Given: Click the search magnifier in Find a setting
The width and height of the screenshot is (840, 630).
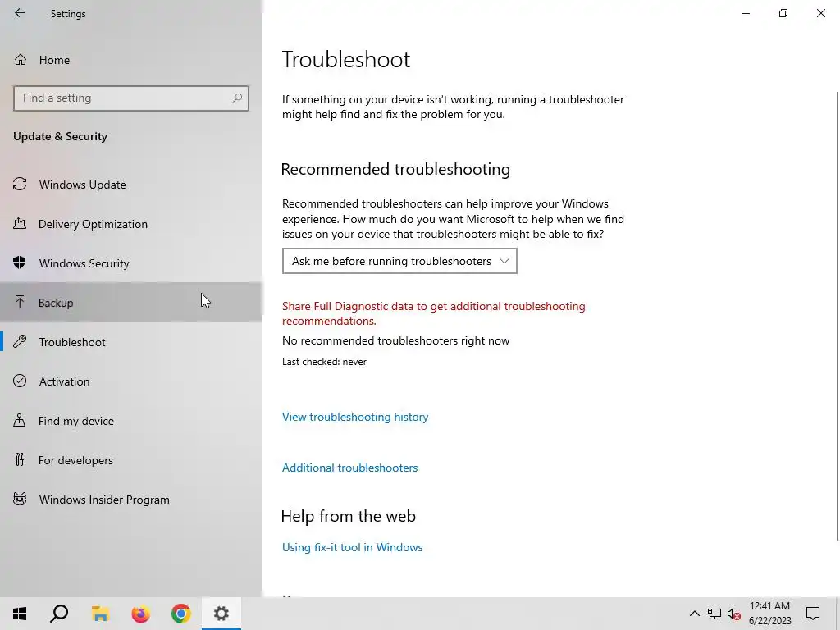Looking at the screenshot, I should 237,98.
